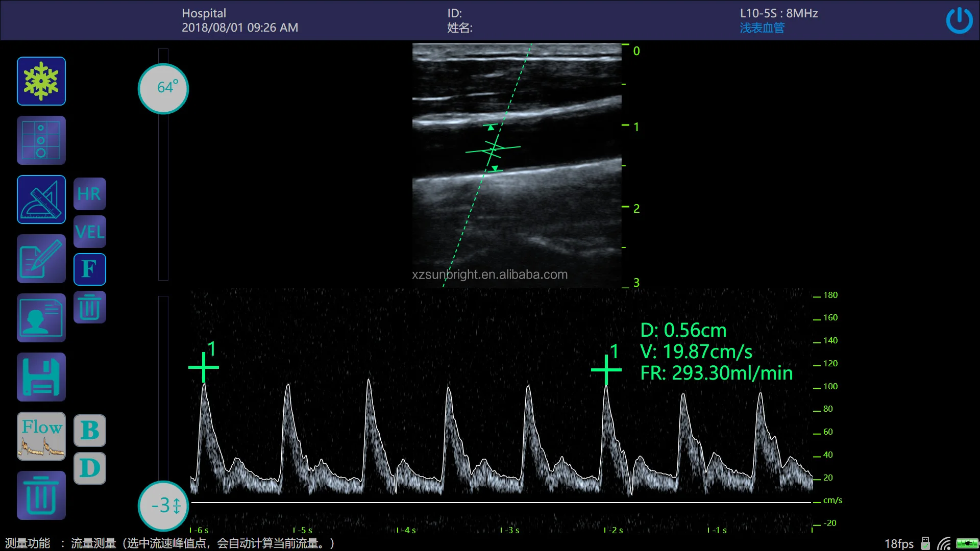Select the HR heart rate measurement
Screen dimensions: 980x551
90,194
